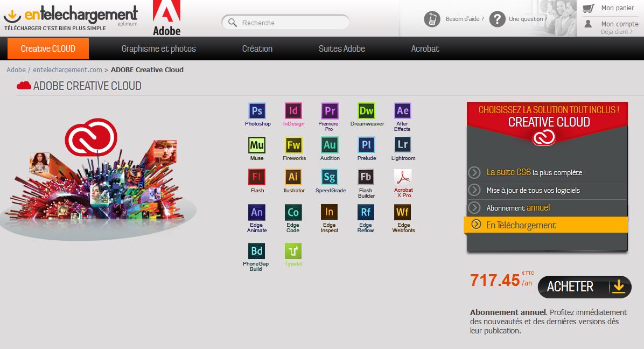Viewport: 644px width, 349px height.
Task: Click the Adobe logo
Action: [167, 18]
